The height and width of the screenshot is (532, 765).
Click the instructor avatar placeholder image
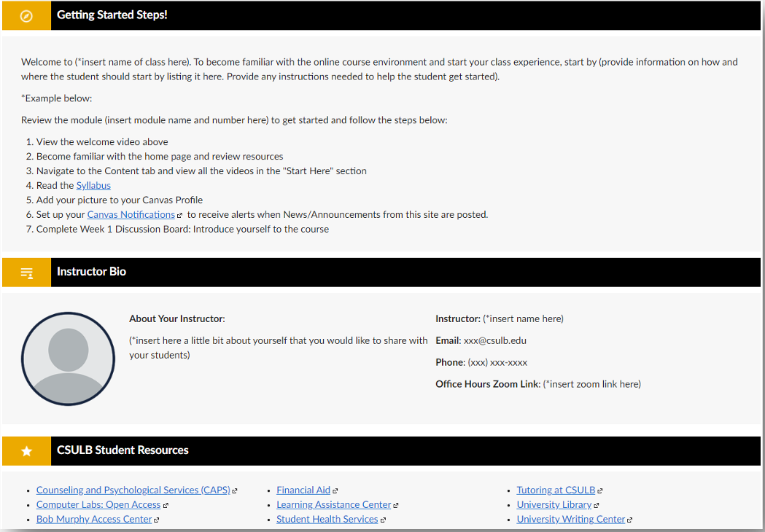(69, 359)
